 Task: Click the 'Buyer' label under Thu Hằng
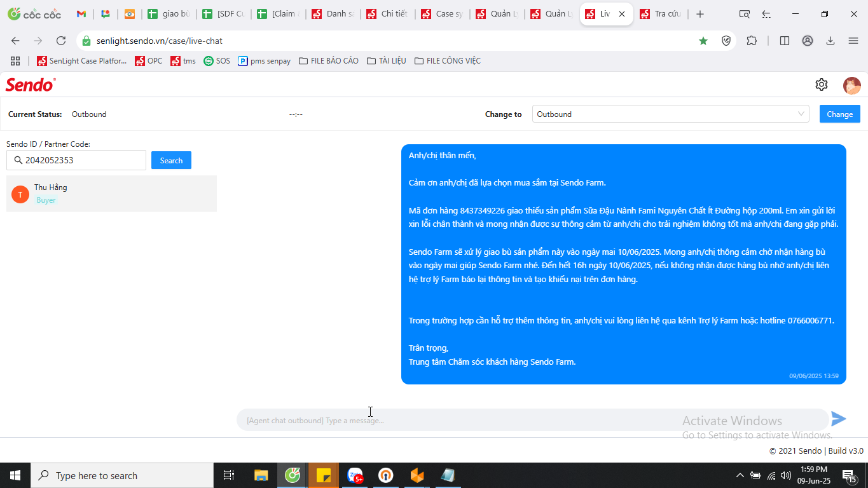46,200
